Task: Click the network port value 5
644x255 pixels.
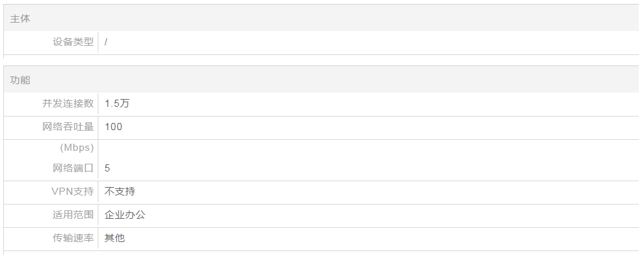Action: click(x=107, y=168)
